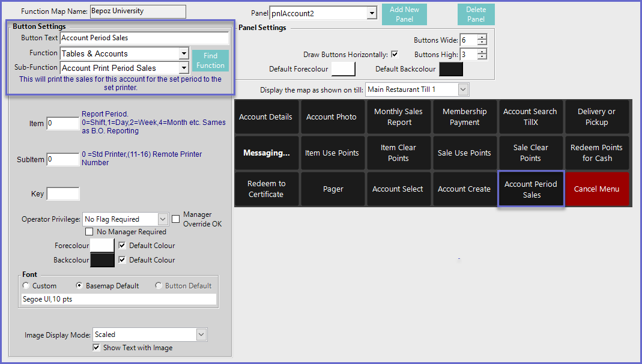This screenshot has width=642, height=364.
Task: Open the Image Display Mode dropdown
Action: [x=201, y=335]
